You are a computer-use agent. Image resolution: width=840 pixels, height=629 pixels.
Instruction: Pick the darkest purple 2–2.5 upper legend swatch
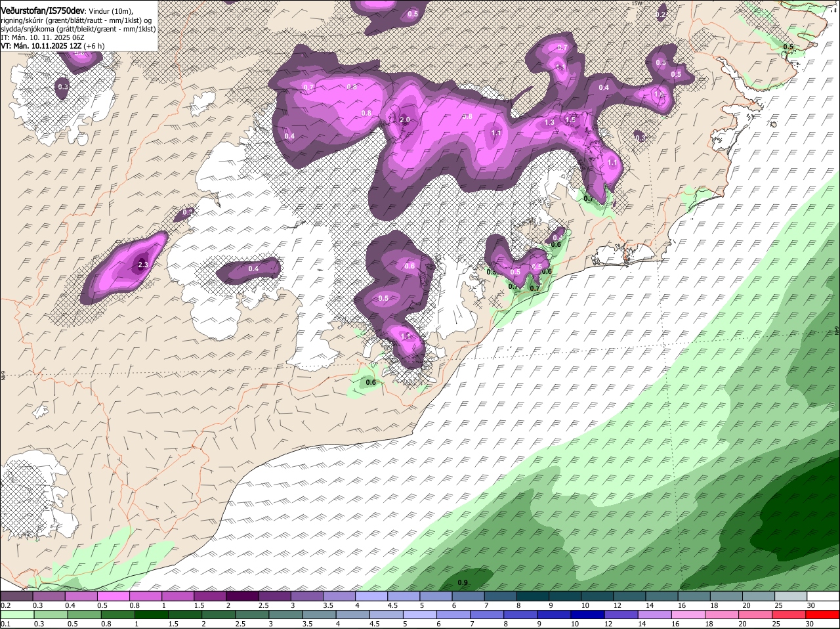pyautogui.click(x=242, y=596)
